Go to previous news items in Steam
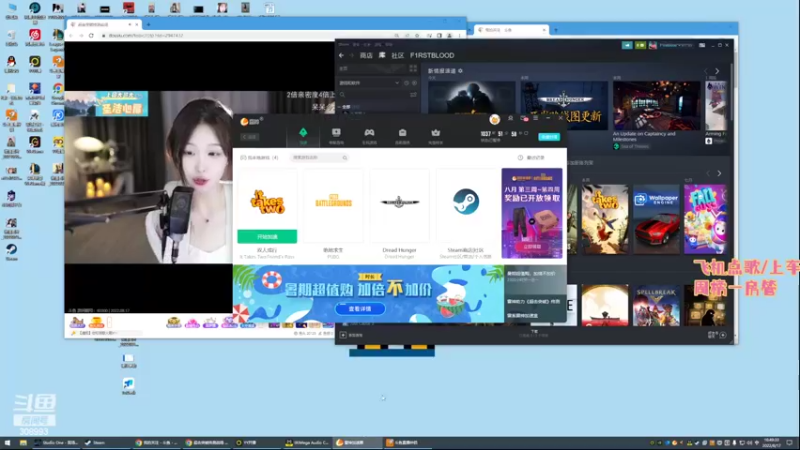 [707, 71]
